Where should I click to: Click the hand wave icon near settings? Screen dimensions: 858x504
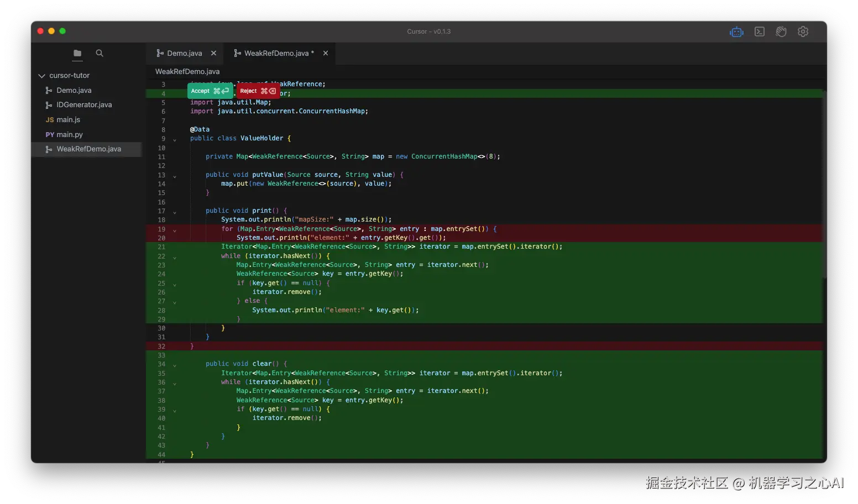781,32
